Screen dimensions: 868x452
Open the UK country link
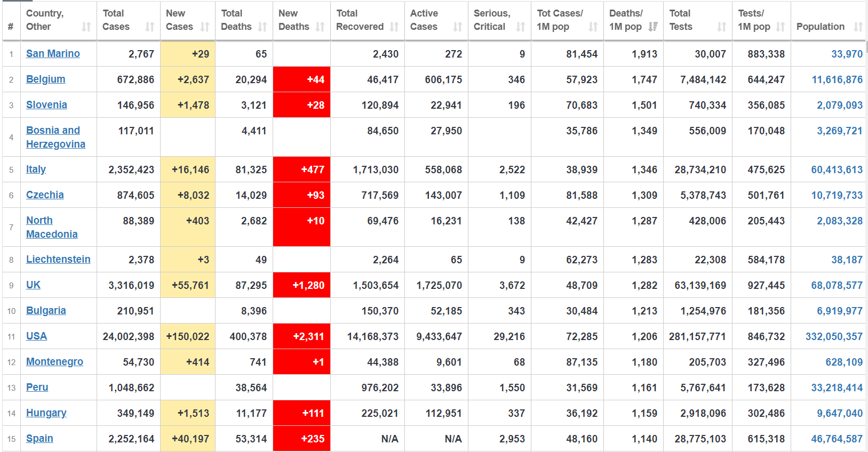coord(33,285)
